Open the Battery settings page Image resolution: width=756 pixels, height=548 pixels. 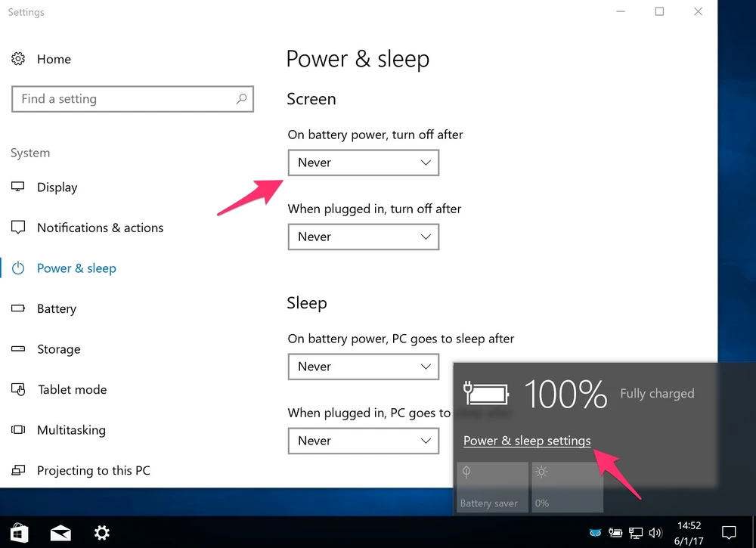(56, 308)
